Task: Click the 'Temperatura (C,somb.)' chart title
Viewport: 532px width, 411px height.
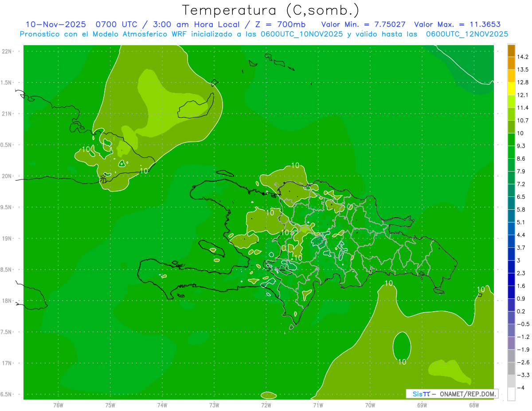Action: coord(270,10)
